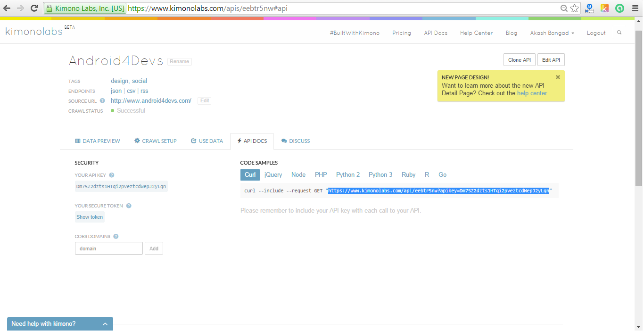
Task: Click the Successful crawl status text
Action: click(x=131, y=111)
